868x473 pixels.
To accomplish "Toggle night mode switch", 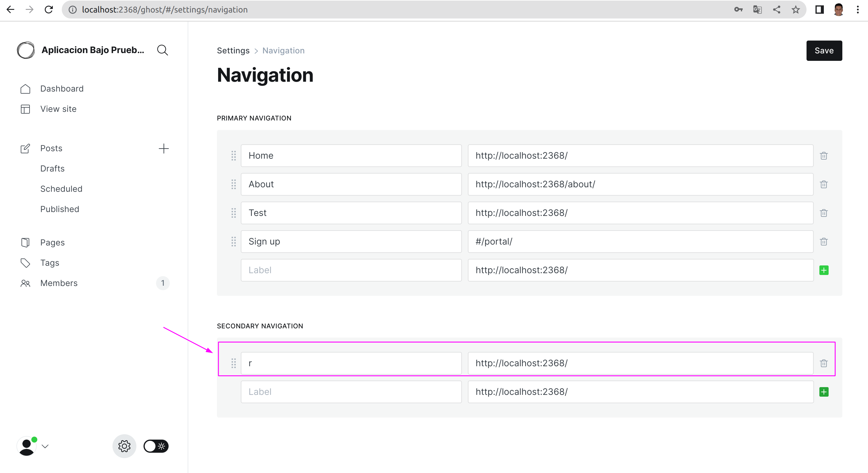I will [156, 446].
